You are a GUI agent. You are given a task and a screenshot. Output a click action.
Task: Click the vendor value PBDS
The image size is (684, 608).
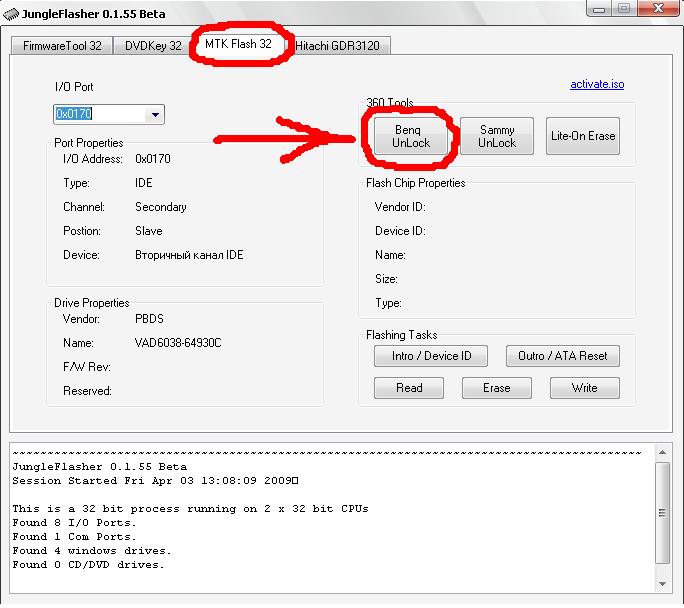point(149,319)
